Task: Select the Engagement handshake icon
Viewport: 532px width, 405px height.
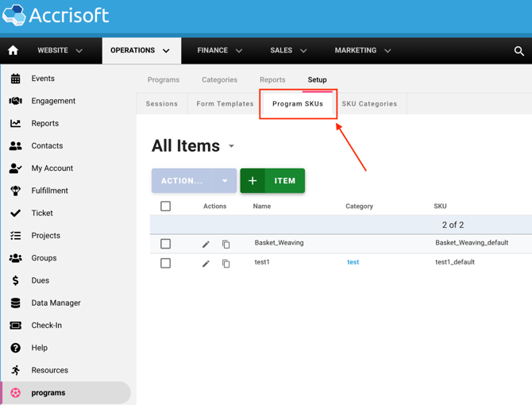Action: [x=15, y=101]
